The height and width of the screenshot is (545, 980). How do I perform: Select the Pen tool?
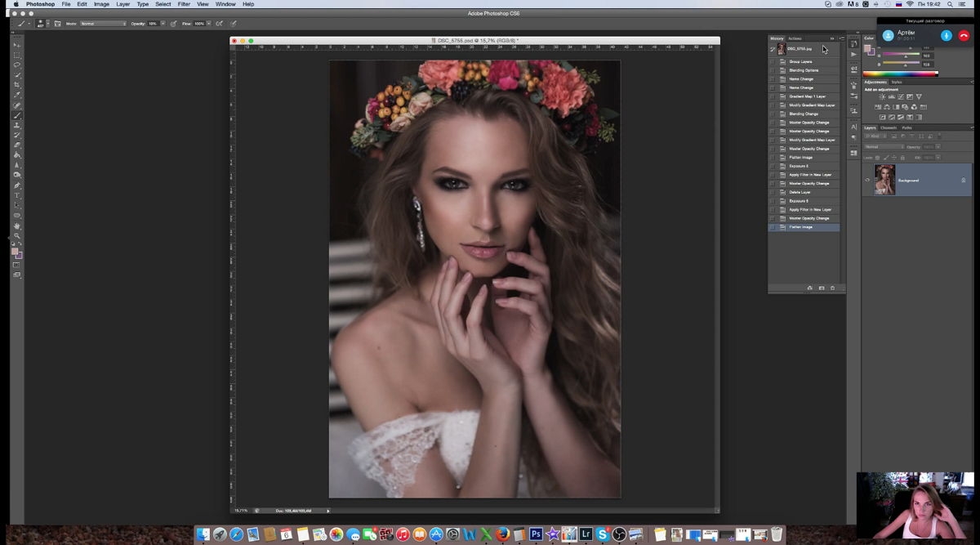point(16,185)
